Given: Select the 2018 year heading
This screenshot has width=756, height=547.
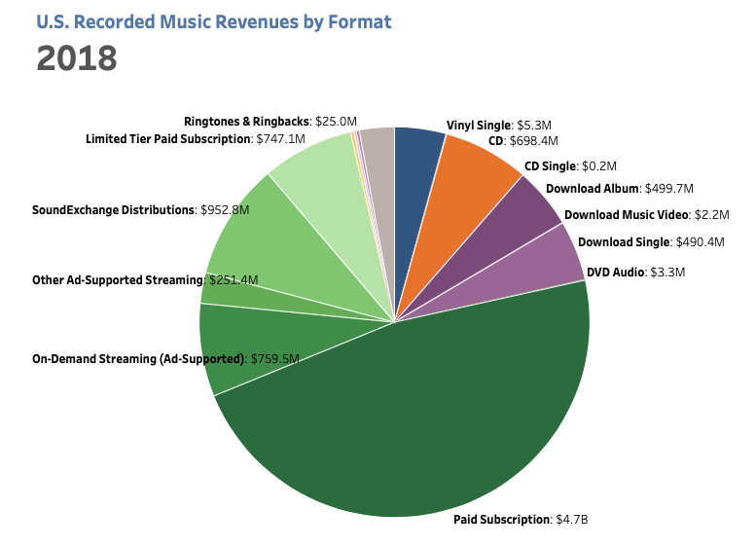Looking at the screenshot, I should (x=77, y=58).
